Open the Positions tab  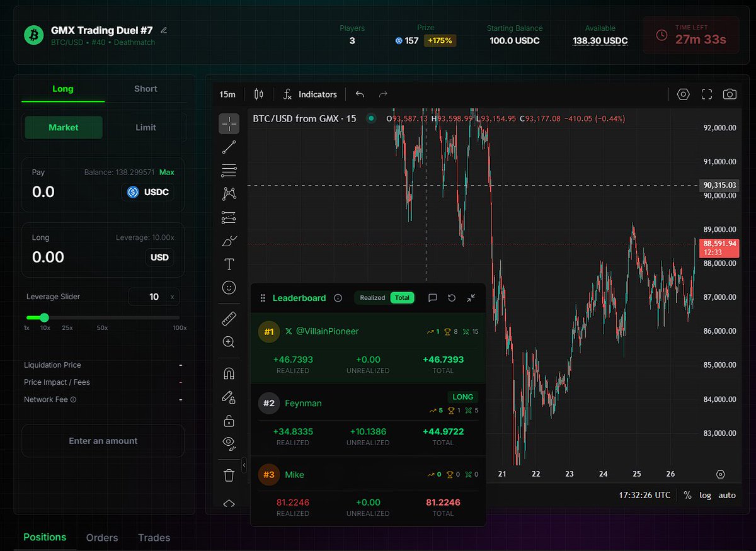click(45, 537)
